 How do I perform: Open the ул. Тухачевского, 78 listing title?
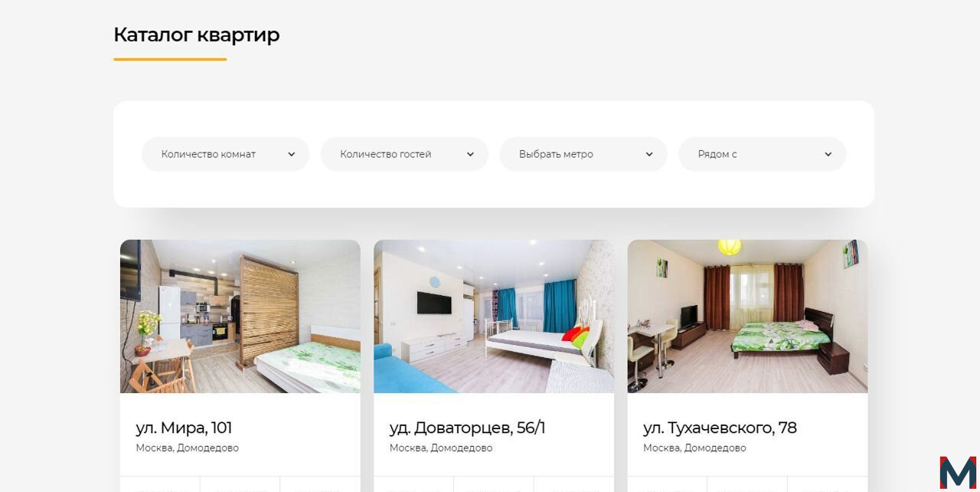(x=720, y=428)
